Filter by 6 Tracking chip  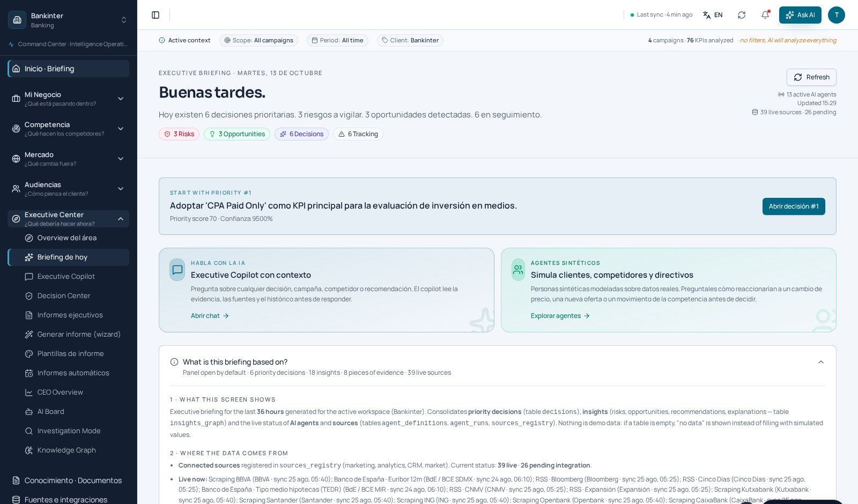(x=358, y=134)
